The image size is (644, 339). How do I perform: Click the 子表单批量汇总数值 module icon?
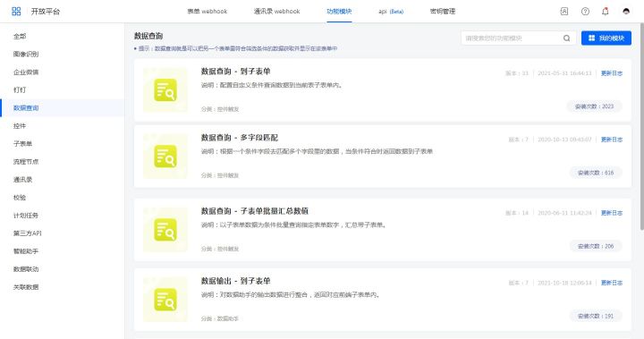click(x=165, y=230)
